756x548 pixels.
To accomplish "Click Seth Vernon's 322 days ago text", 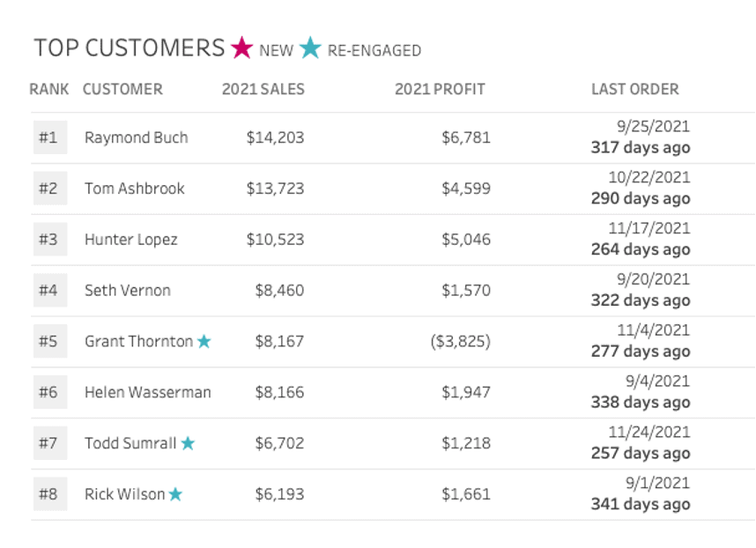I will coord(640,300).
